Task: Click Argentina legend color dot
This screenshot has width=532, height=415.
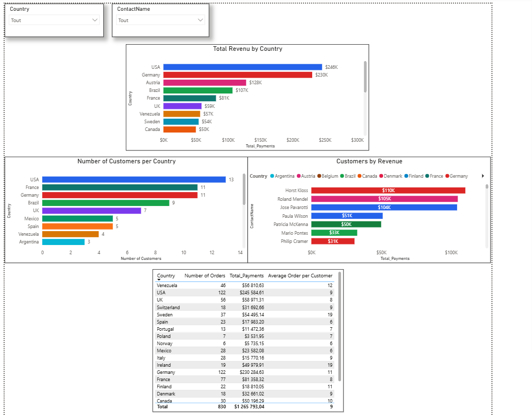Action: click(272, 176)
